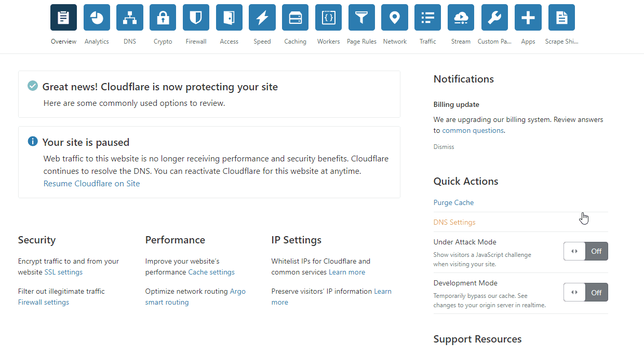Click the Billing update title

pyautogui.click(x=457, y=104)
